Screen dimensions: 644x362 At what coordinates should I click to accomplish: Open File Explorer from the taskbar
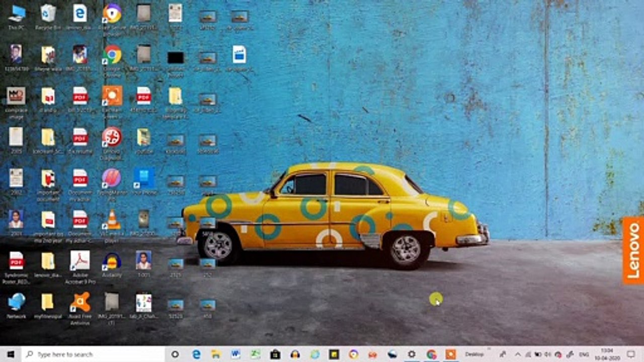[x=216, y=354]
